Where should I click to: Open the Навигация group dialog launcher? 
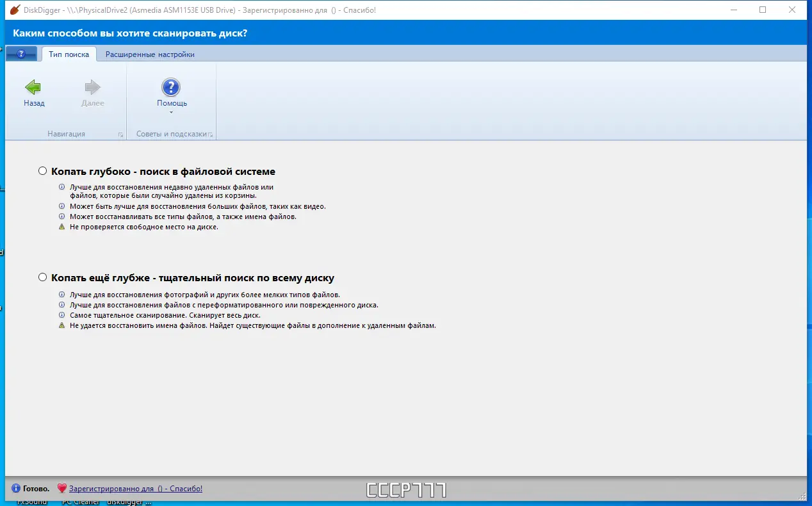[120, 135]
